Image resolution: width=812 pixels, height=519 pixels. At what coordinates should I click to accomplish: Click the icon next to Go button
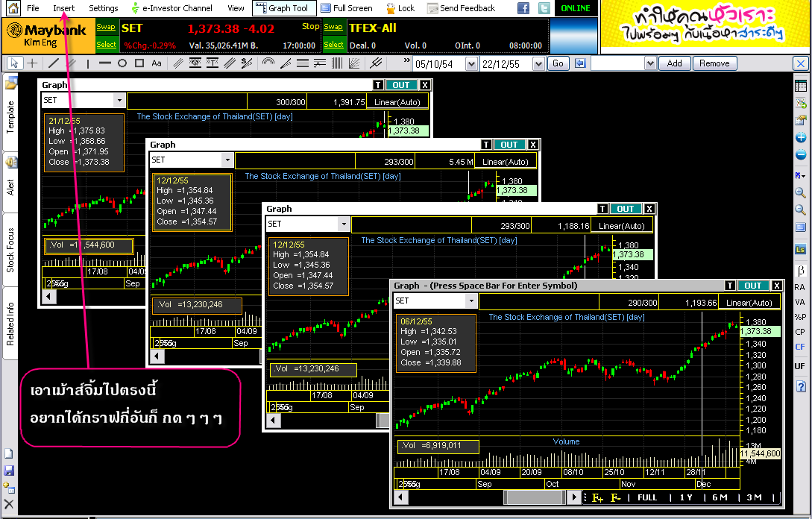click(x=580, y=63)
